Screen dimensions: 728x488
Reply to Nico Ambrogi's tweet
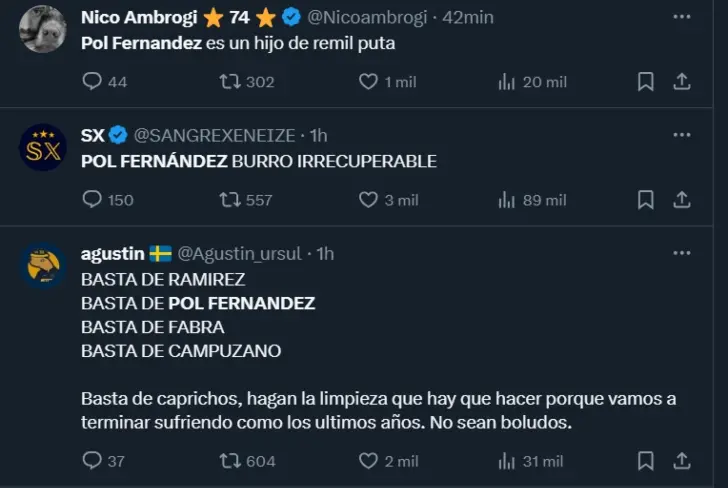point(93,82)
